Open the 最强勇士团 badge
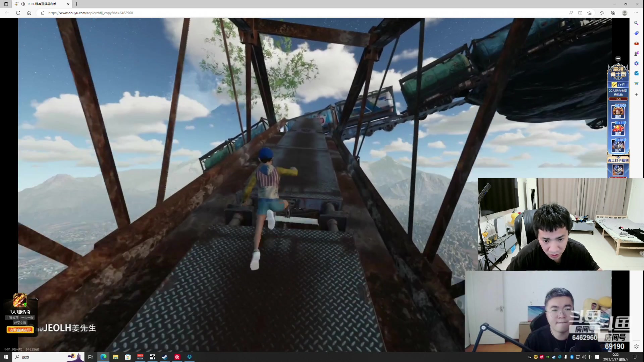The height and width of the screenshot is (362, 644). tap(618, 72)
